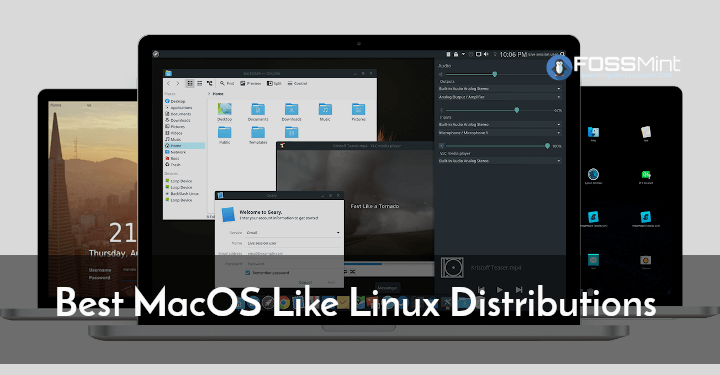This screenshot has height=375, width=720.
Task: Click the lock icon in top panel
Action: tap(456, 54)
